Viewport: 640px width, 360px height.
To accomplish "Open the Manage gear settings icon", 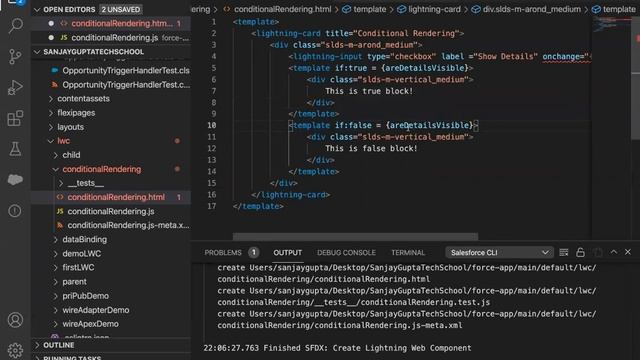I will pyautogui.click(x=15, y=350).
